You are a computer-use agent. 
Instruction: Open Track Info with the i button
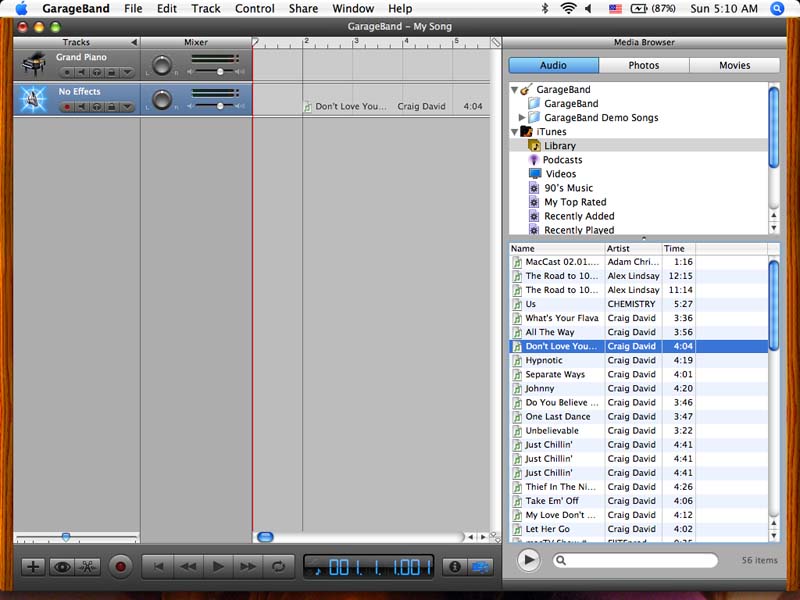coord(455,567)
